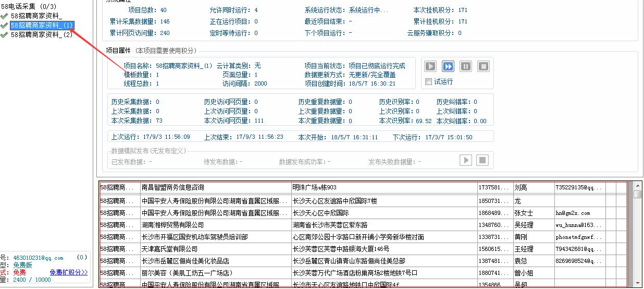
Task: Select the email cell 735229135@qq...
Action: pos(579,187)
